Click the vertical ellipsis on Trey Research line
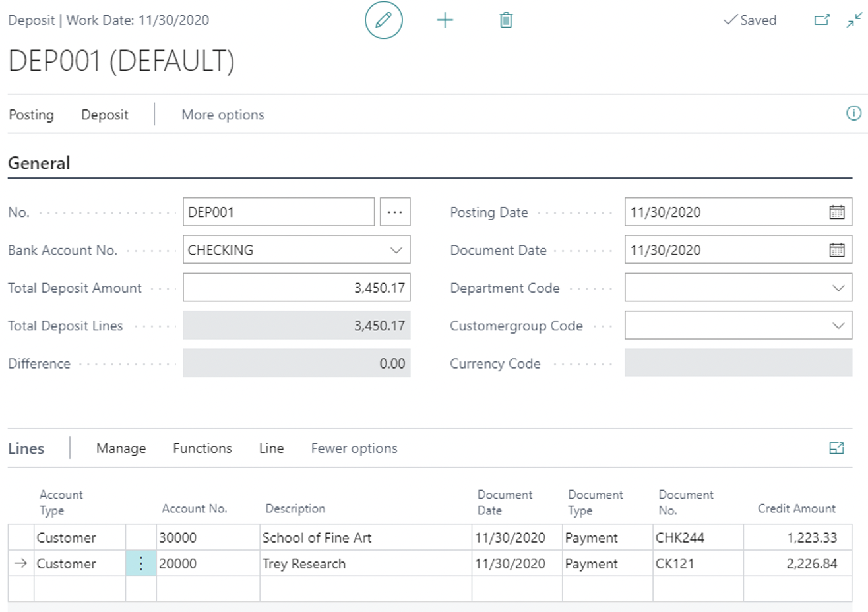Image resolution: width=868 pixels, height=612 pixels. [140, 564]
